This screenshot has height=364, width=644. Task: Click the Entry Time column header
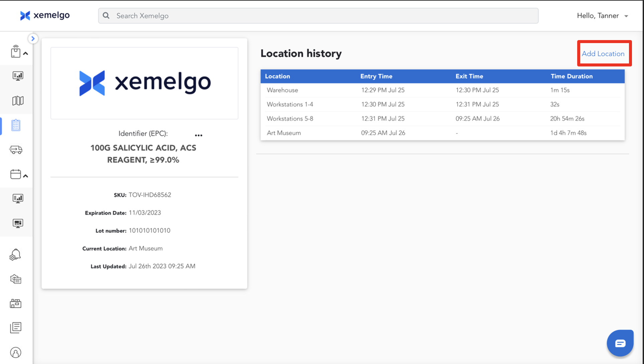pyautogui.click(x=376, y=76)
